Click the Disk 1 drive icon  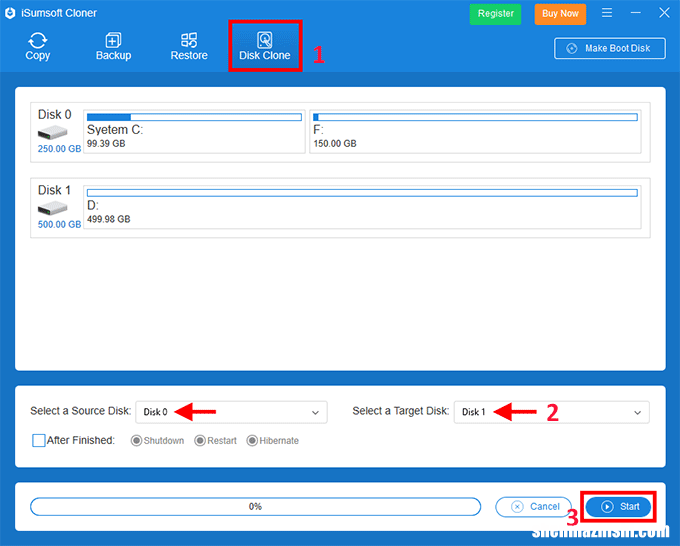tap(52, 208)
